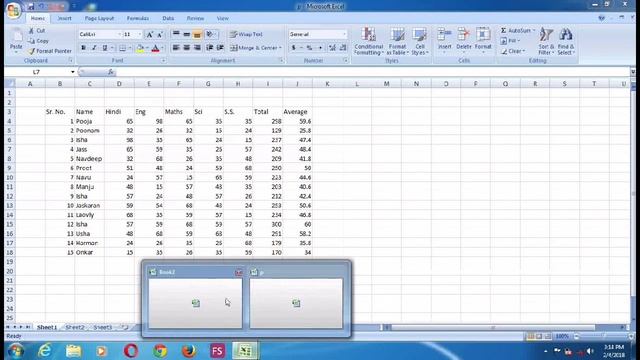Cut the selected cells
This screenshot has width=640, height=360.
[x=37, y=31]
